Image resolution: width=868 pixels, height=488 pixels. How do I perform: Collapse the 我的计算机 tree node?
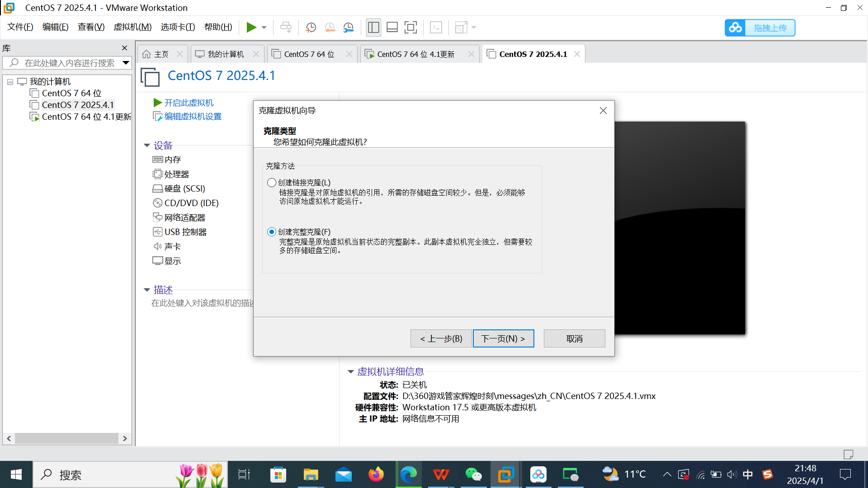coord(10,82)
